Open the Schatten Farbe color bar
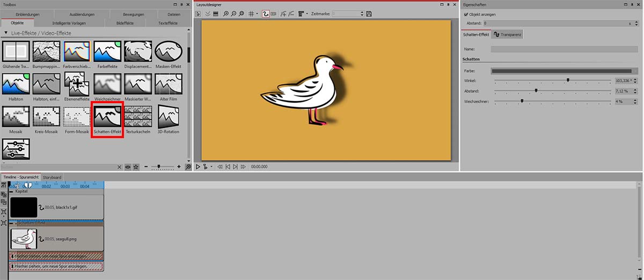Image resolution: width=644 pixels, height=280 pixels. (x=565, y=70)
